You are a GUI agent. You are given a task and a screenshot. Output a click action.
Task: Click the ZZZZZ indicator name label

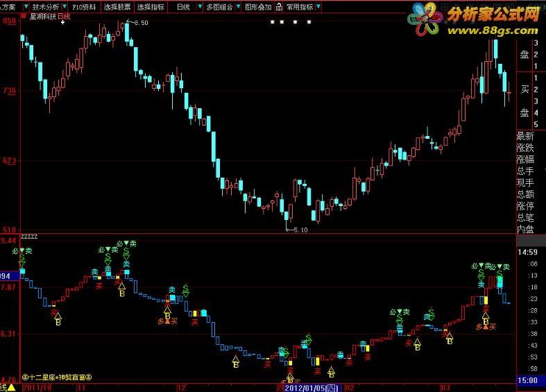[x=29, y=237]
